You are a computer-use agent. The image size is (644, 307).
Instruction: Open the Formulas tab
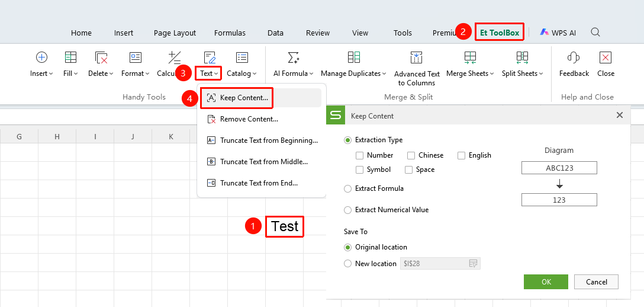(x=230, y=33)
